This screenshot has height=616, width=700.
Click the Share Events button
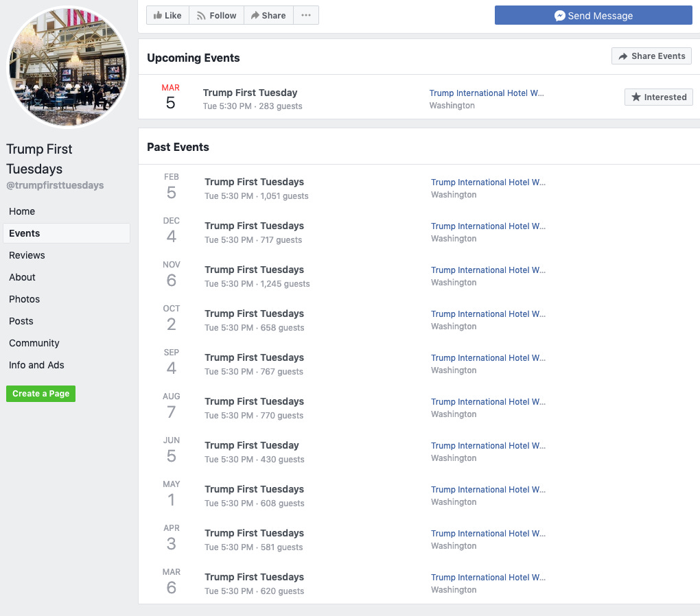pos(651,56)
